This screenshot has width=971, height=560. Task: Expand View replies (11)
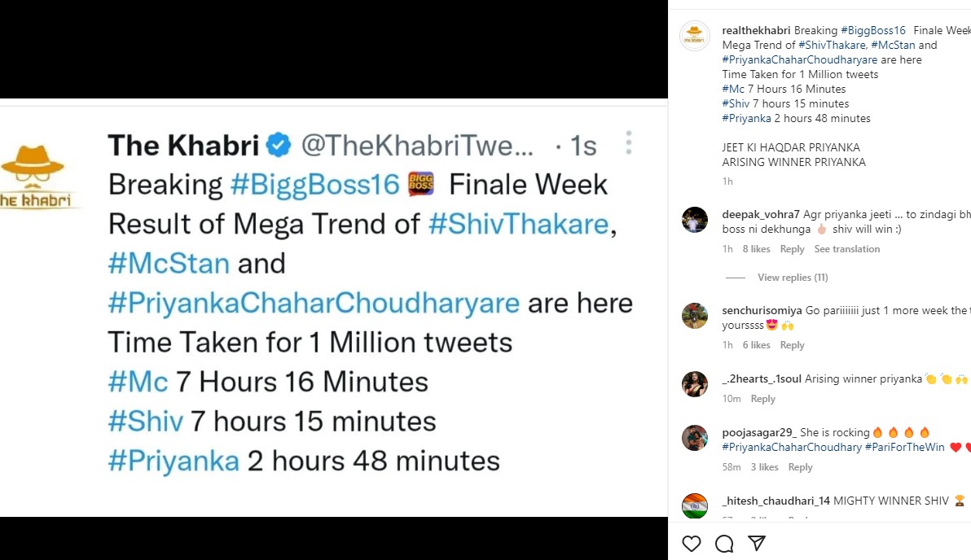point(792,278)
